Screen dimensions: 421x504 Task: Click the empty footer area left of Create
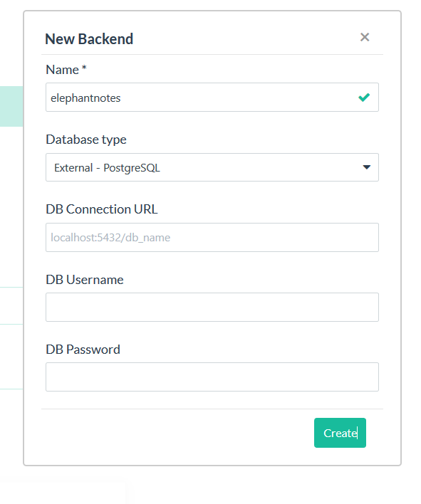click(177, 433)
